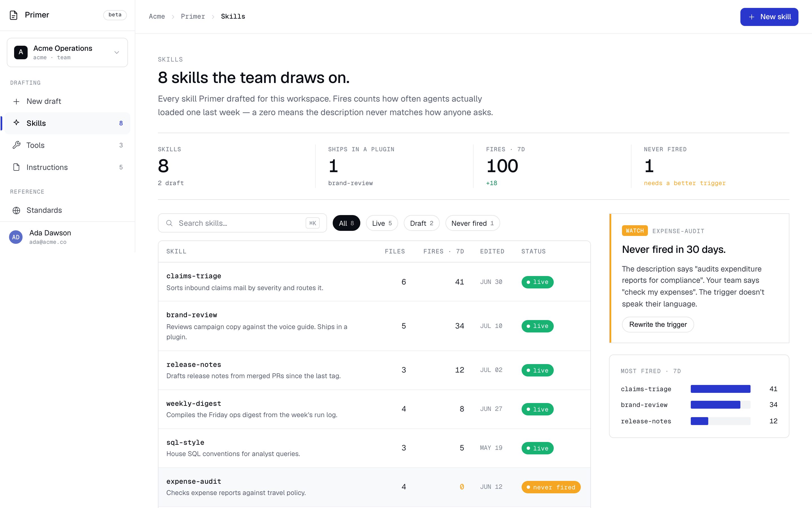812x508 pixels.
Task: Focus the Search skills input field
Action: 242,223
